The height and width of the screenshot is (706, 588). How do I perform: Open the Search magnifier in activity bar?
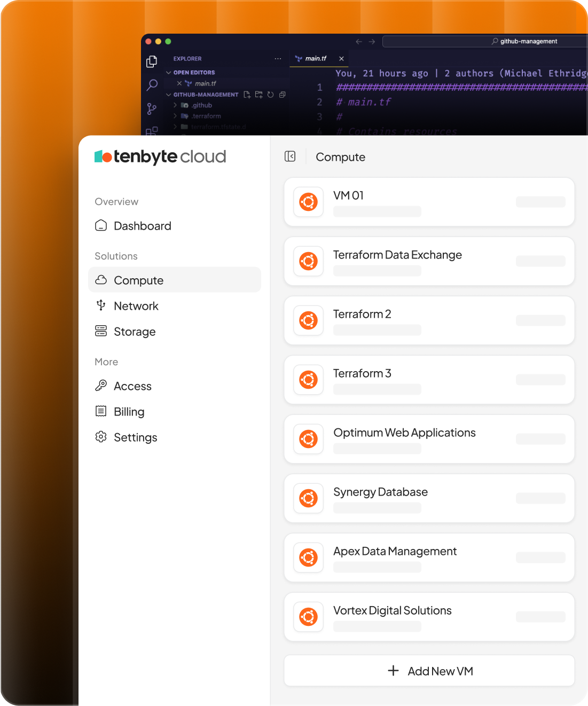click(x=152, y=85)
